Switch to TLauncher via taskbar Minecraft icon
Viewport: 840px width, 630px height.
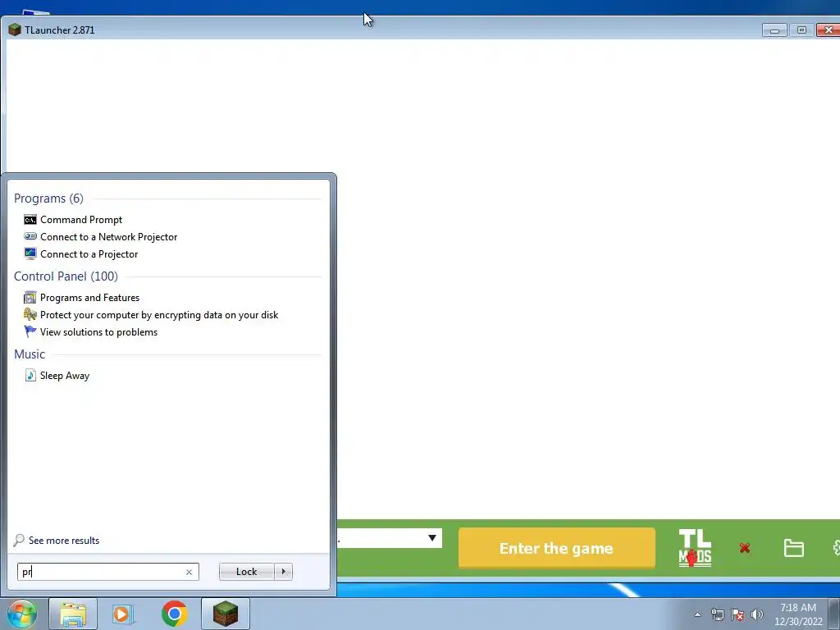(226, 614)
